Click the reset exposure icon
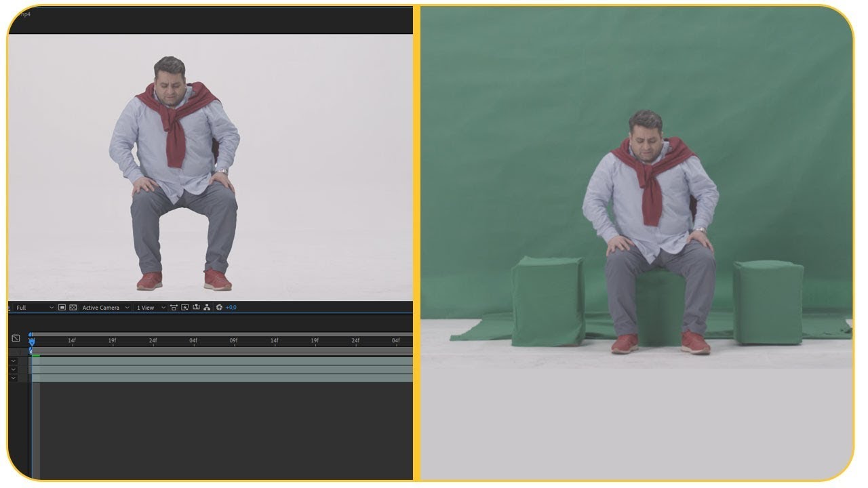The image size is (868, 488). click(219, 308)
